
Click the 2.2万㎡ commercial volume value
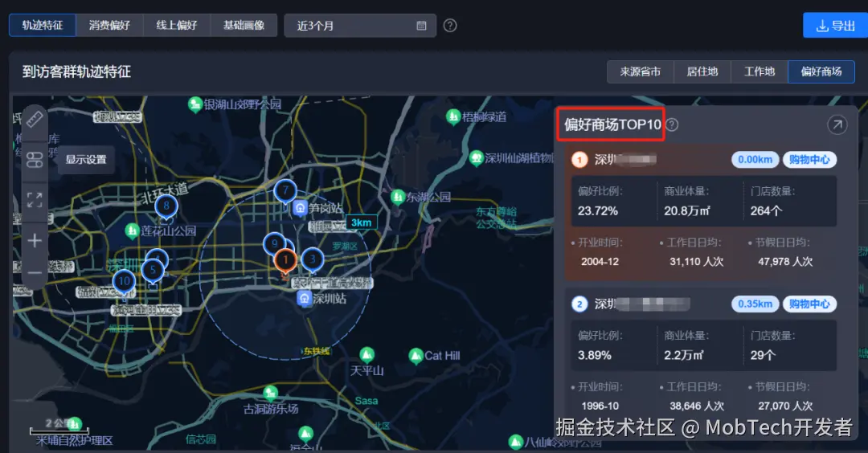point(684,356)
